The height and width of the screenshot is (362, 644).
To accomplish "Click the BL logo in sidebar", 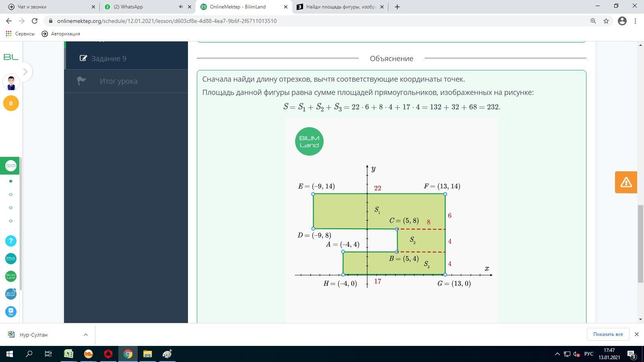I will (11, 57).
